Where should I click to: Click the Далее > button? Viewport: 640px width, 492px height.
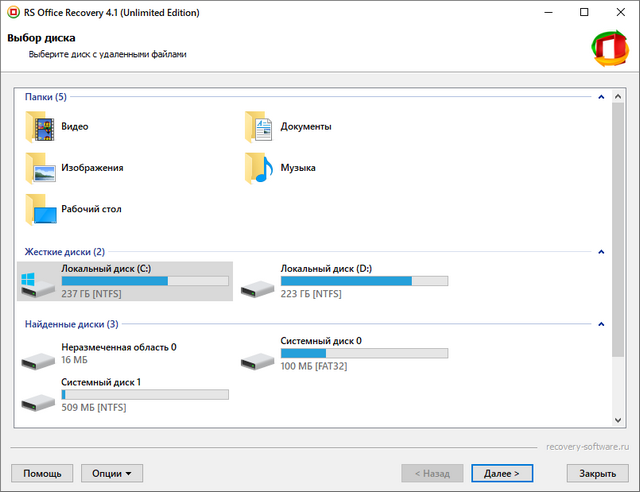click(x=502, y=473)
